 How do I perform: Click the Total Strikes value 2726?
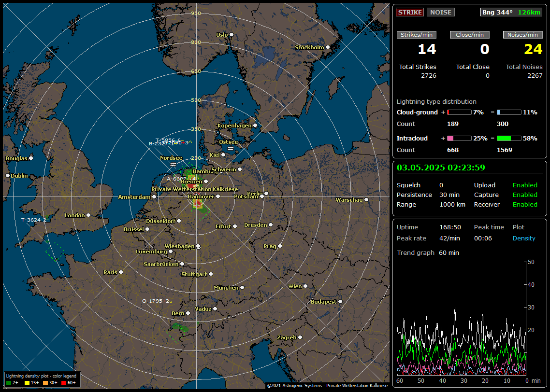point(429,76)
